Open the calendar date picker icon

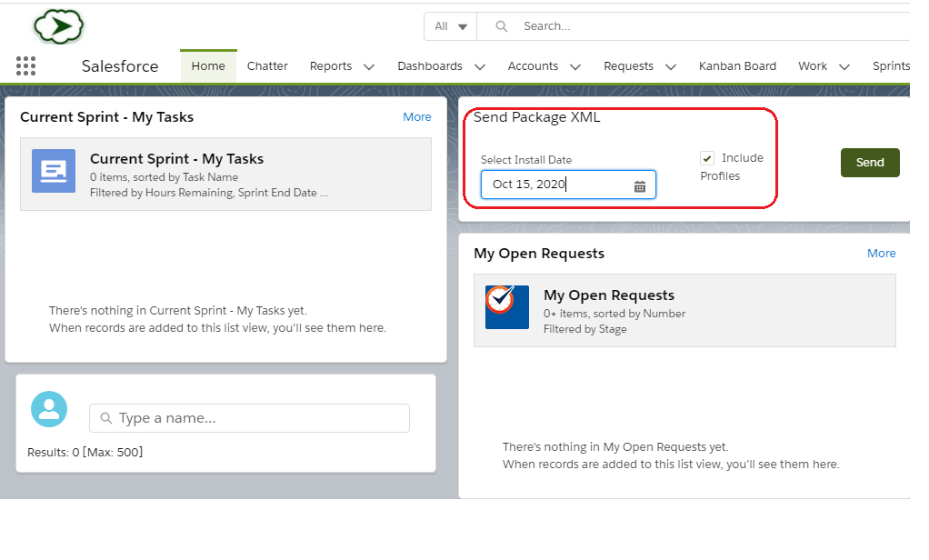(639, 185)
